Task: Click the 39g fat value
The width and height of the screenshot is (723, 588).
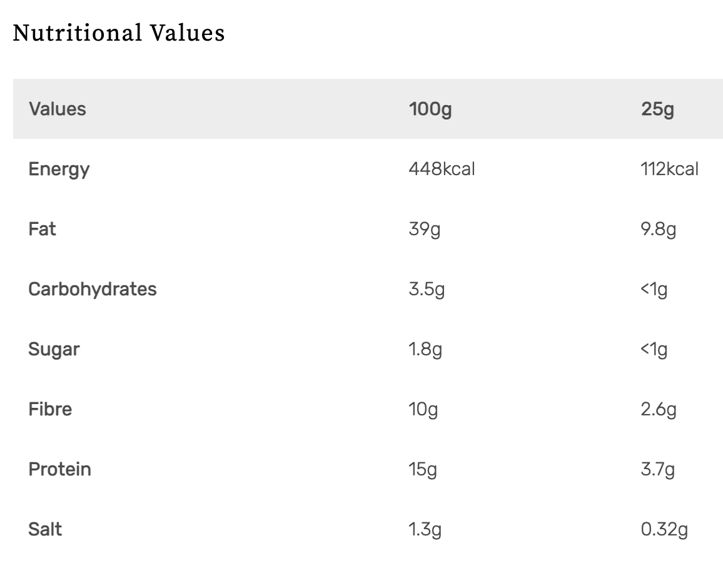Action: (425, 229)
